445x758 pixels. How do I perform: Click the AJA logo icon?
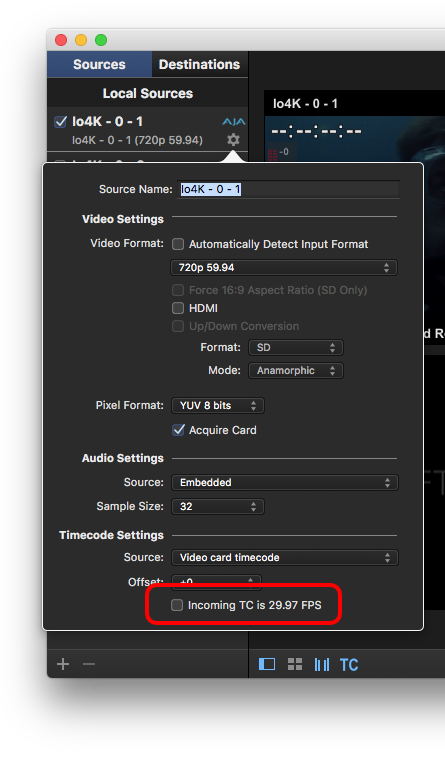[x=234, y=122]
